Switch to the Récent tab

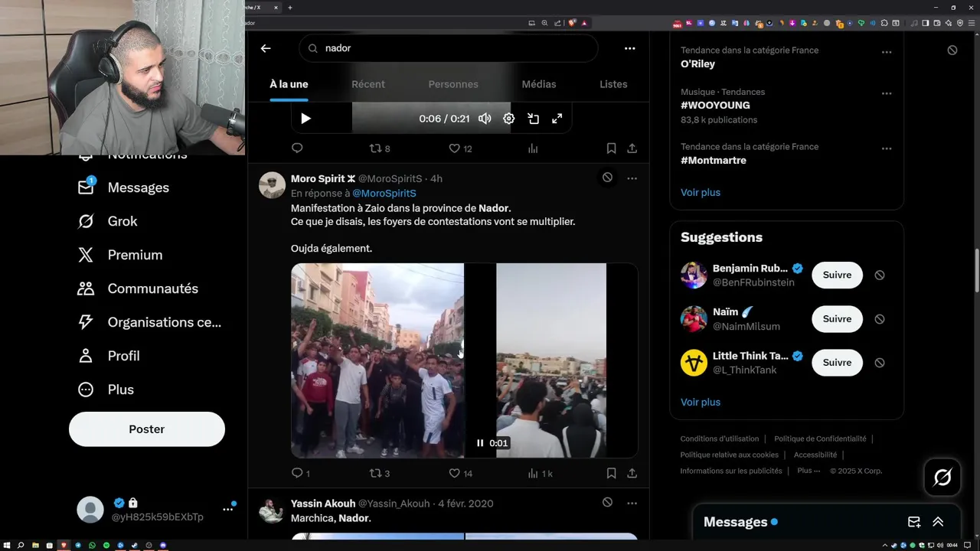click(x=368, y=84)
